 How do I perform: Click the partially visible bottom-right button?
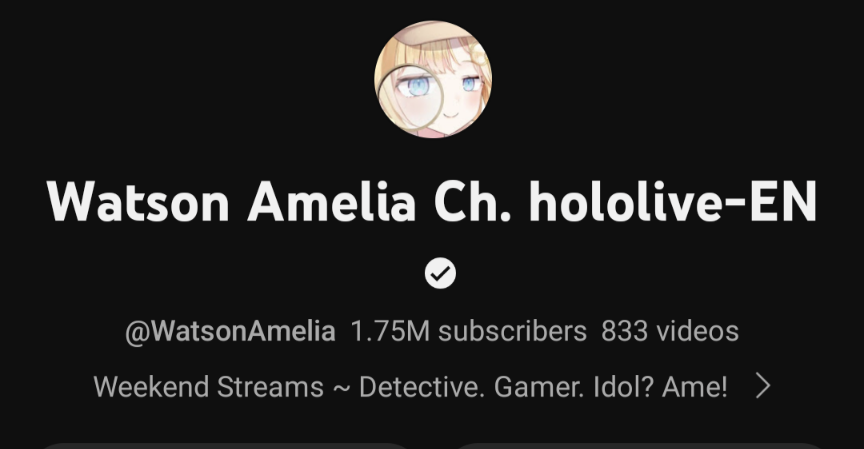pos(639,446)
